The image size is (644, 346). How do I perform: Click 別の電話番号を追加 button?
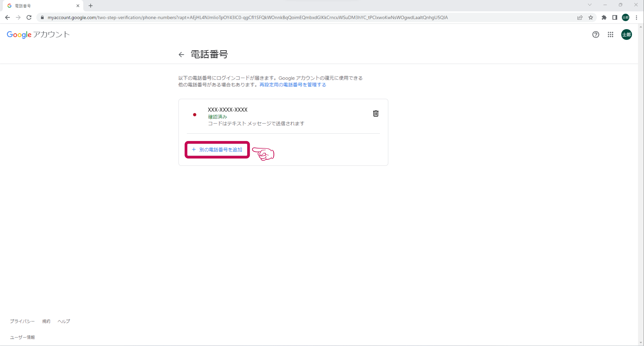217,150
